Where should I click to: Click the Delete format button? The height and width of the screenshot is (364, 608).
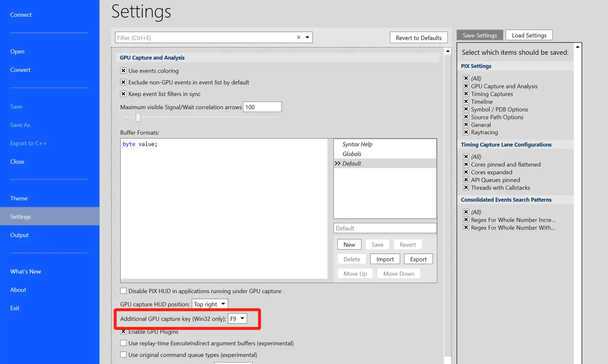pos(352,259)
